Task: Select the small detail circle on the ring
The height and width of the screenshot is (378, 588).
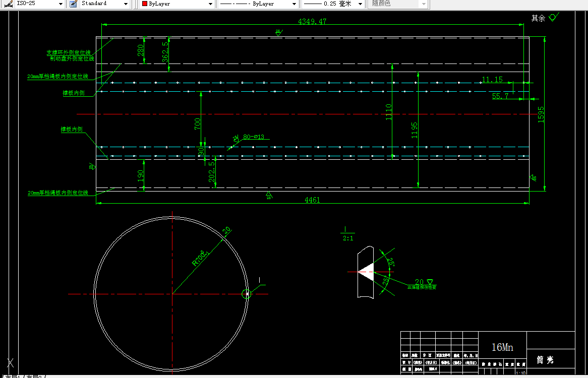Action: (246, 294)
